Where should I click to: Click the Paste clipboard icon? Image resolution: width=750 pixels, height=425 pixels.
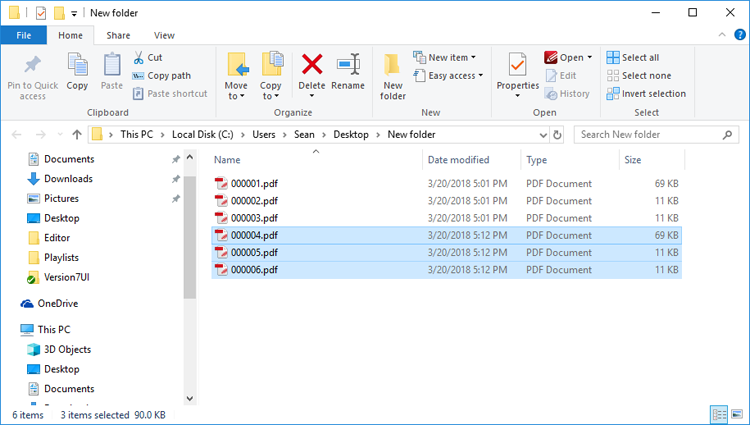click(x=112, y=65)
